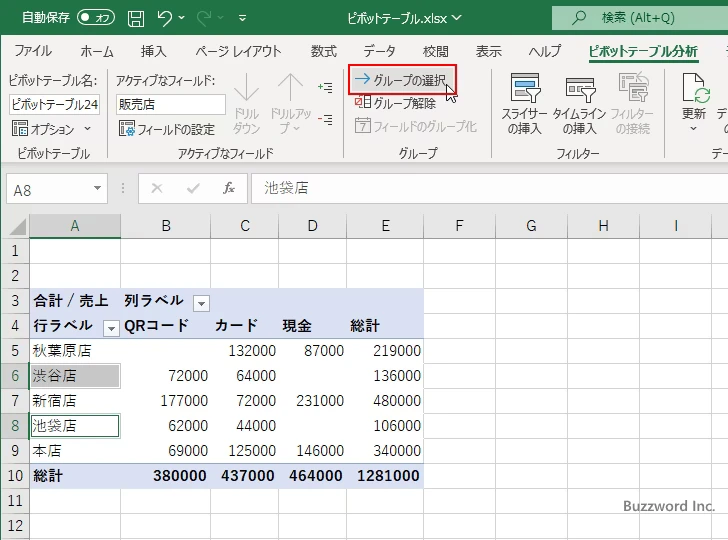Viewport: 728px width, 540px height.
Task: Click the カード column header cell
Action: click(x=244, y=325)
